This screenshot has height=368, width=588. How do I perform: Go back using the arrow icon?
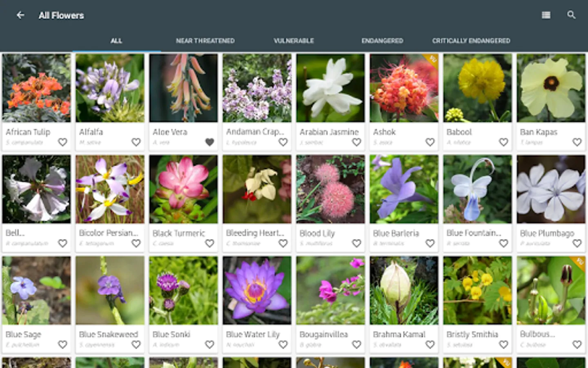click(20, 15)
